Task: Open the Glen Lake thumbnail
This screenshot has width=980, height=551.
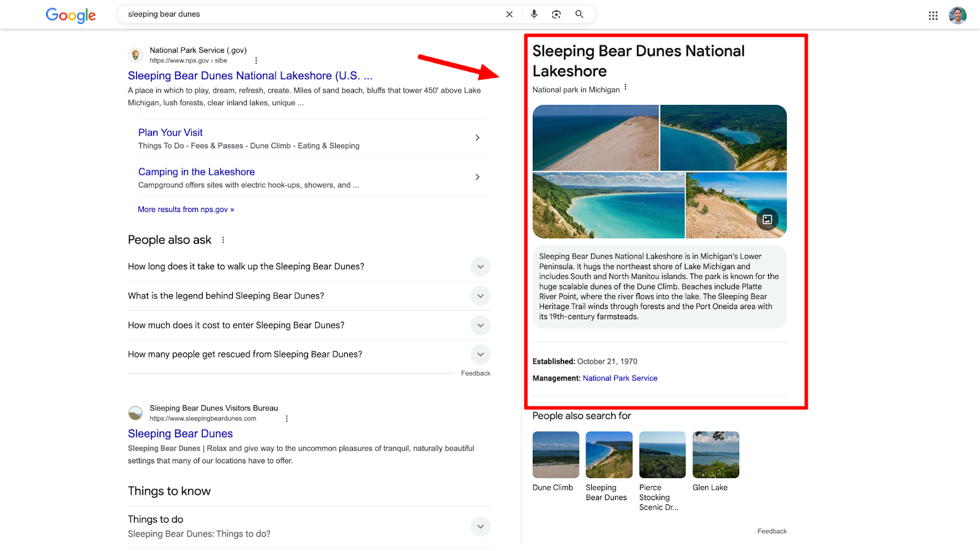Action: coord(715,455)
